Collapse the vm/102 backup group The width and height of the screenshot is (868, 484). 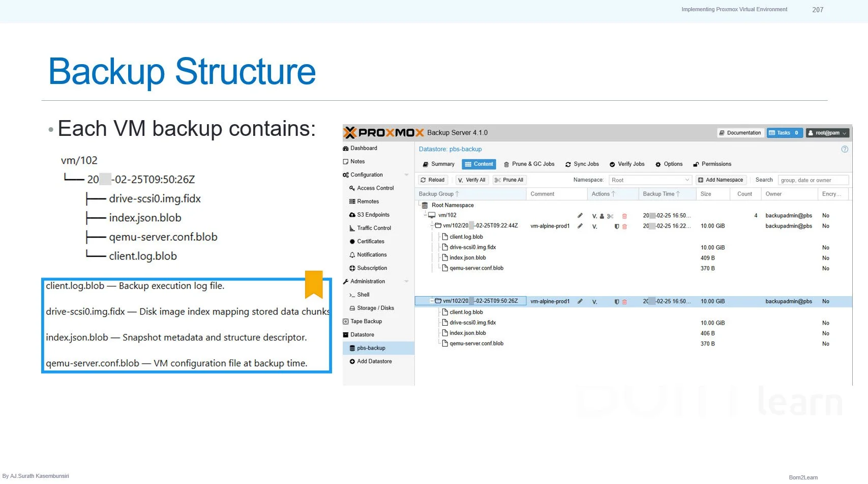coord(426,215)
